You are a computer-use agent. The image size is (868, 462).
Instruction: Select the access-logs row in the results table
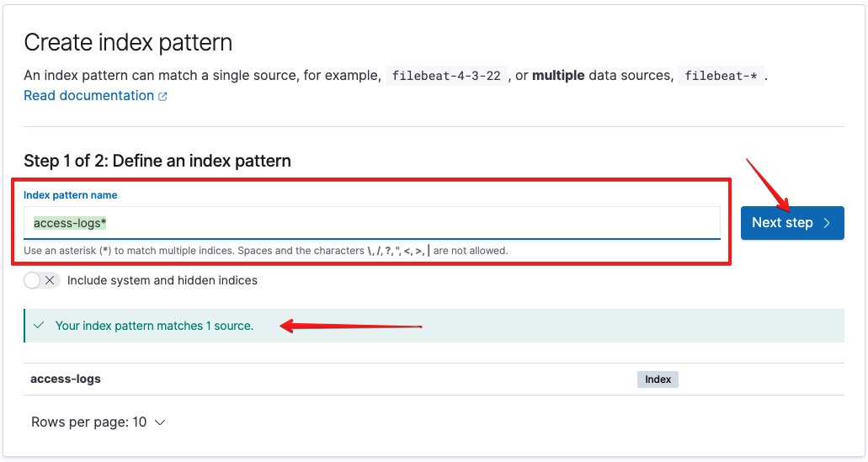tap(434, 380)
